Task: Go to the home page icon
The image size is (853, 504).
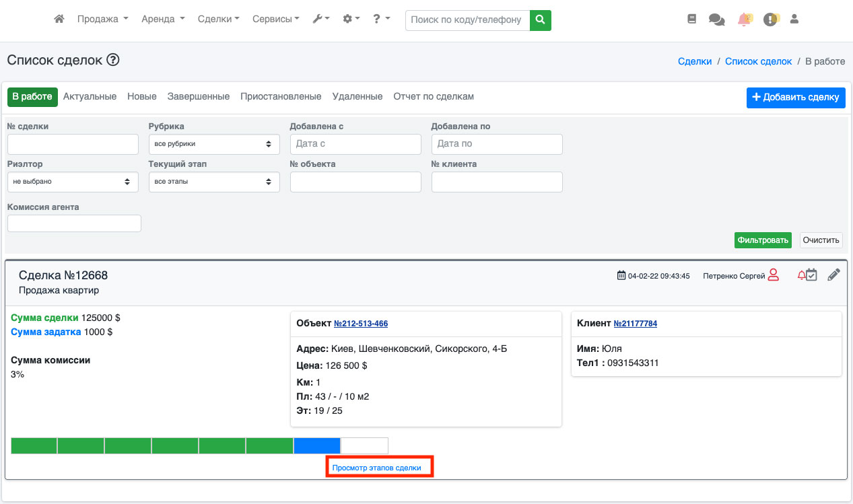Action: (x=59, y=20)
